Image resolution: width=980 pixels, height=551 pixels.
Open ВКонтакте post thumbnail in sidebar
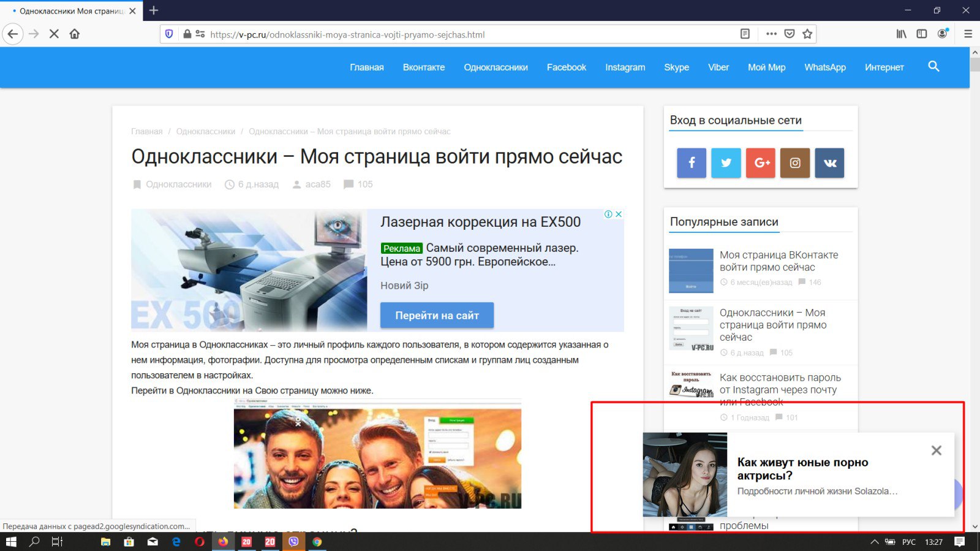coord(691,271)
